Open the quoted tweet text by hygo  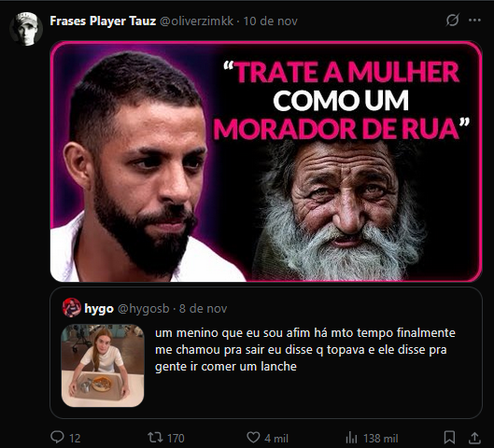[305, 349]
